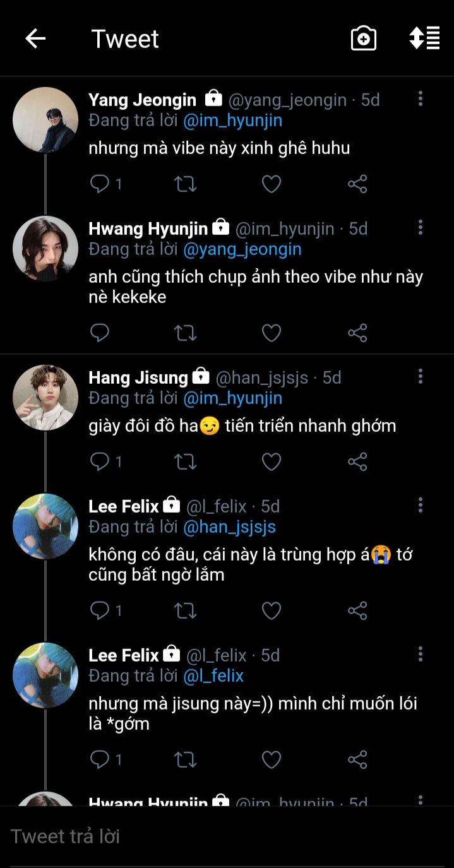454x868 pixels.
Task: Share Lee Felix's trùng hợp tweet
Action: point(357,610)
